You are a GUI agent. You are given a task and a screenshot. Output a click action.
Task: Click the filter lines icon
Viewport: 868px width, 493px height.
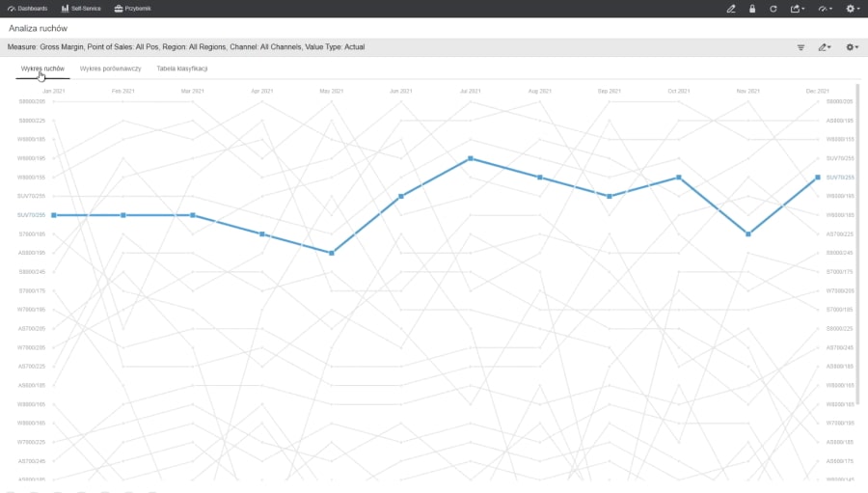pyautogui.click(x=800, y=47)
